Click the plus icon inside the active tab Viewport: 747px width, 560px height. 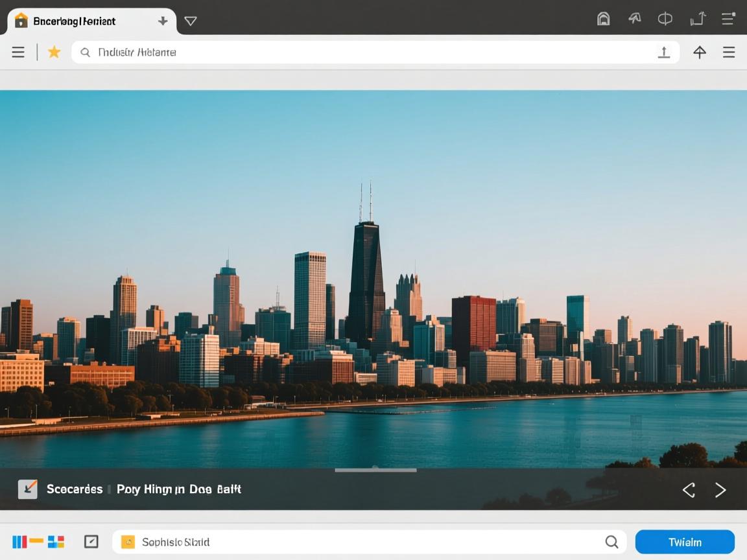163,21
